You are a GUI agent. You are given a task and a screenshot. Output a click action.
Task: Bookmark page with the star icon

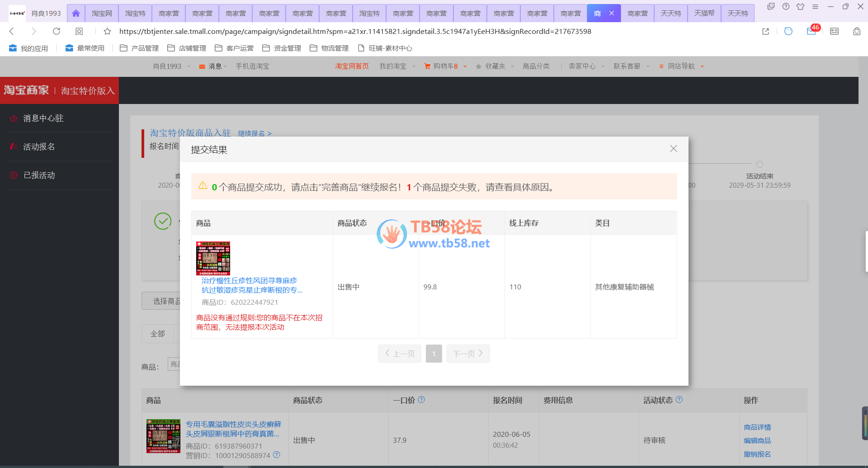click(x=107, y=31)
